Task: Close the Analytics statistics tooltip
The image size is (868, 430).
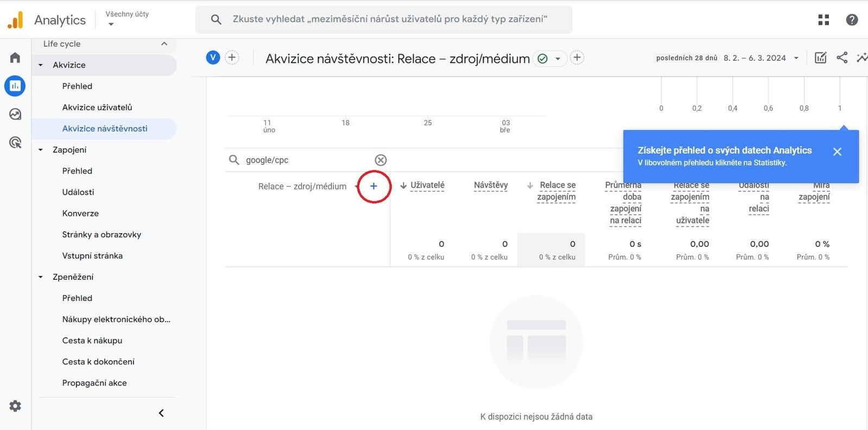Action: (x=837, y=152)
